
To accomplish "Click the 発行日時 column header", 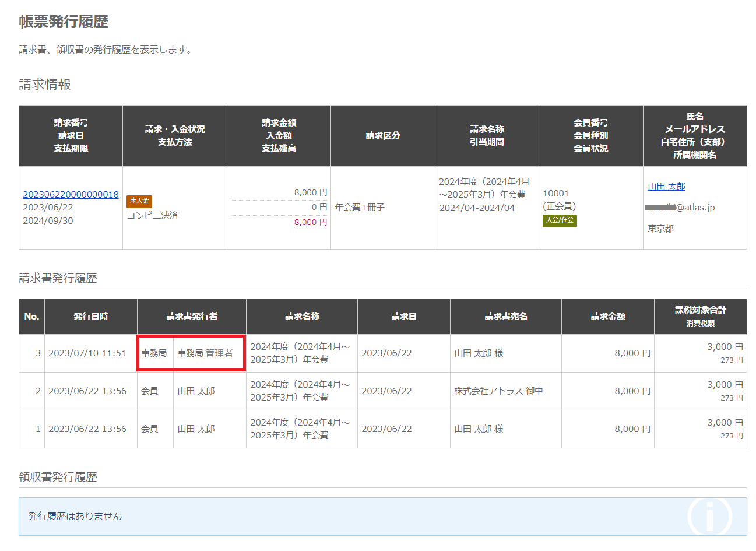I will 91,317.
